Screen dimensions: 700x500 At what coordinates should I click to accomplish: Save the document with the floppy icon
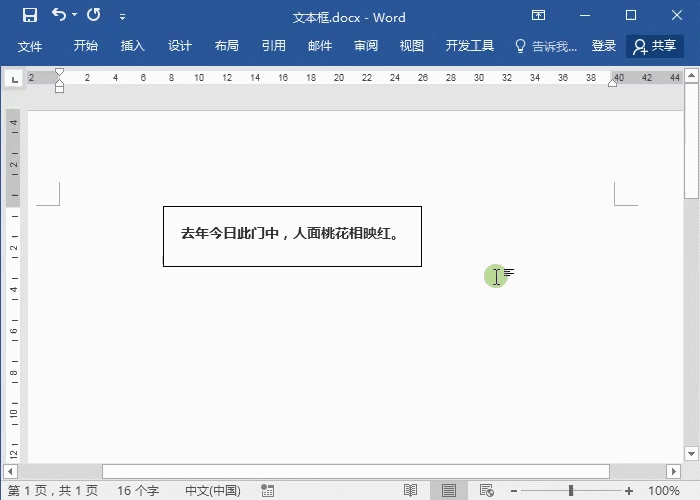[30, 15]
